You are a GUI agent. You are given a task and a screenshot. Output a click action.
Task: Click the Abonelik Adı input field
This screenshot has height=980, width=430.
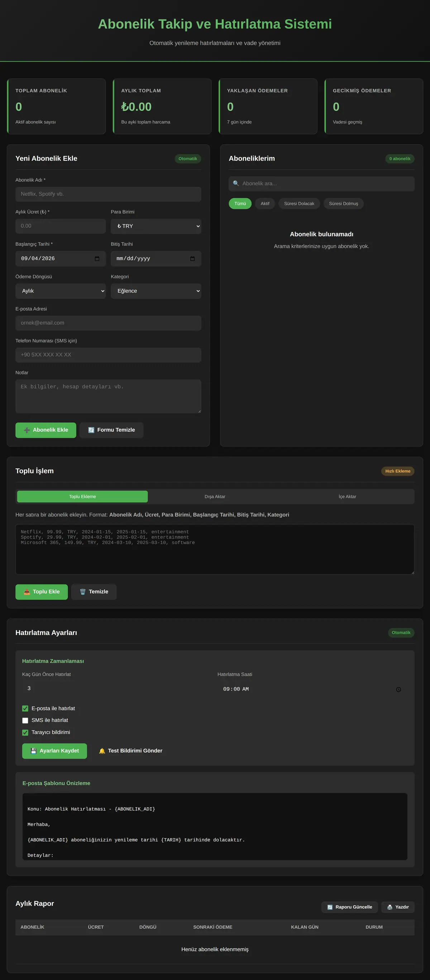point(108,194)
